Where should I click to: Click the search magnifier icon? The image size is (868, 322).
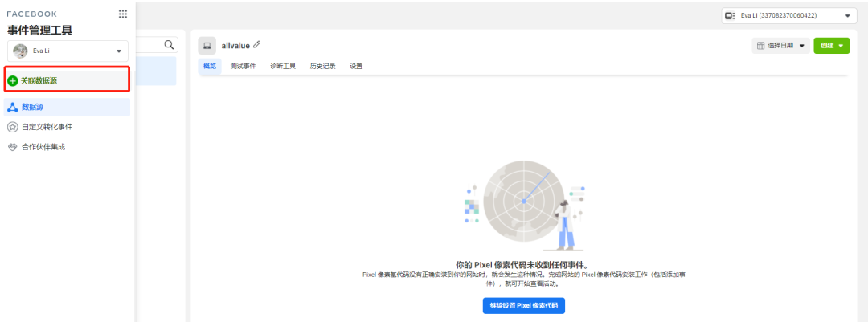tap(169, 45)
